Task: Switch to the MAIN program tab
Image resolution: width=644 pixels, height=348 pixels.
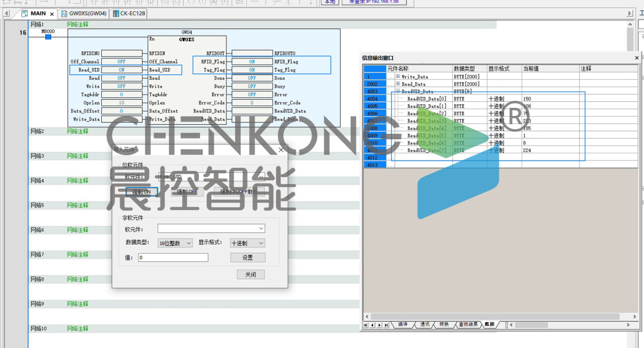Action: coord(38,14)
